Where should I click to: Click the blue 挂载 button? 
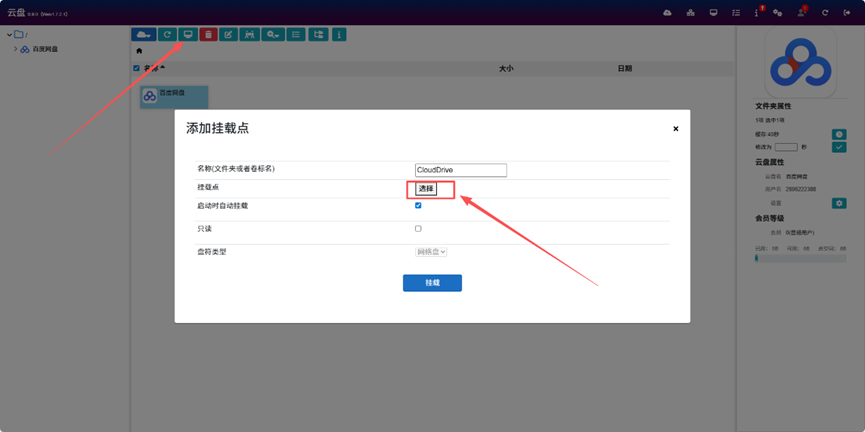(x=432, y=282)
